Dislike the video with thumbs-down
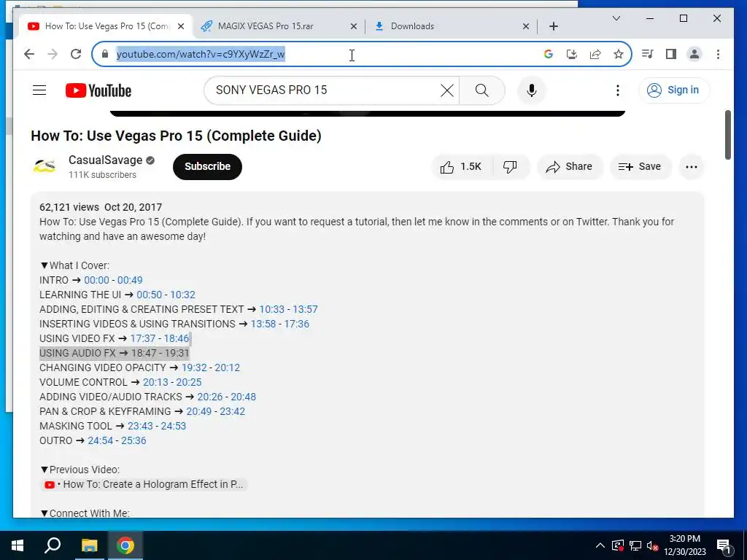This screenshot has height=560, width=747. point(510,167)
